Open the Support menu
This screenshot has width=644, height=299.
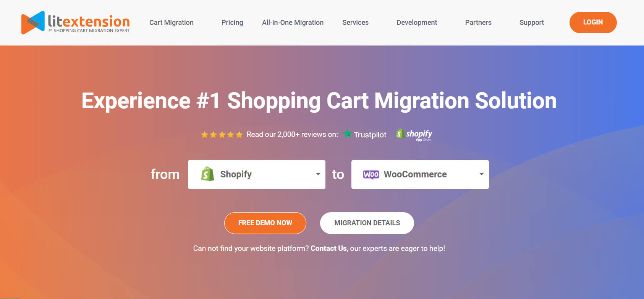(x=532, y=23)
